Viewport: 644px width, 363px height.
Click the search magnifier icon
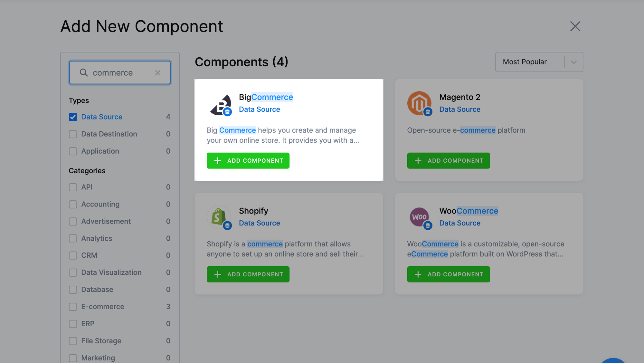pos(84,72)
